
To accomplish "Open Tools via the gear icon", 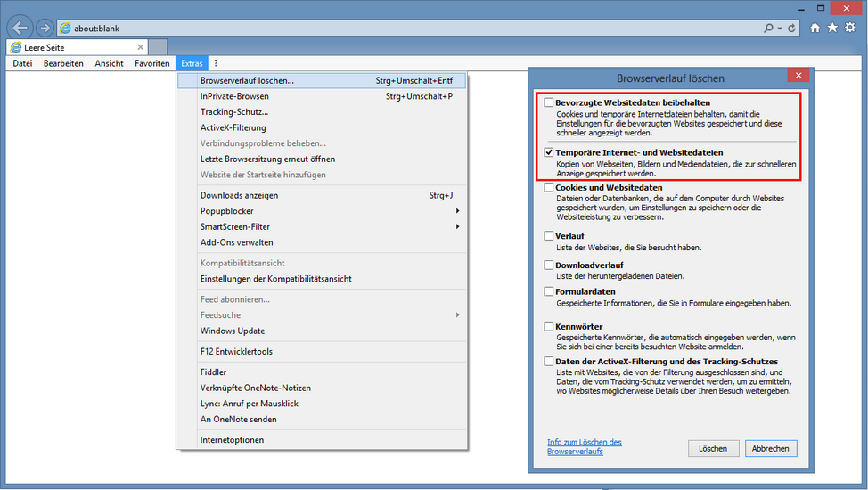I will 850,28.
